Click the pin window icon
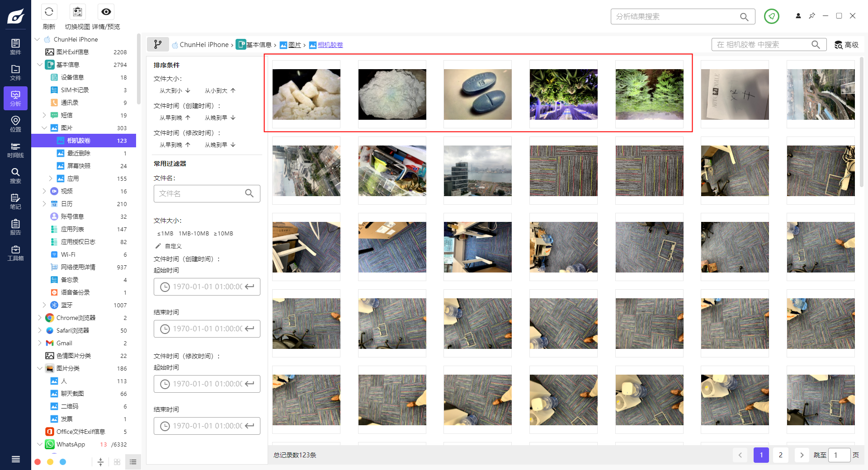 click(812, 16)
